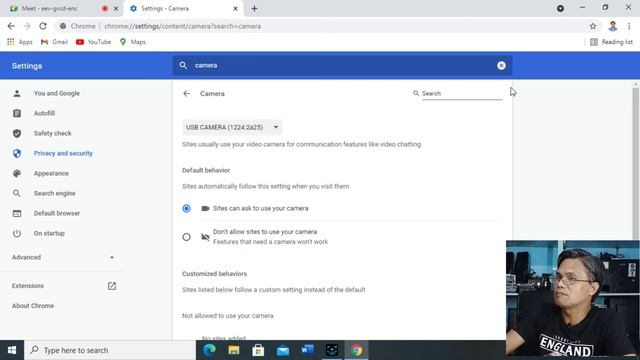Open Chrome three-dot menu

629,26
